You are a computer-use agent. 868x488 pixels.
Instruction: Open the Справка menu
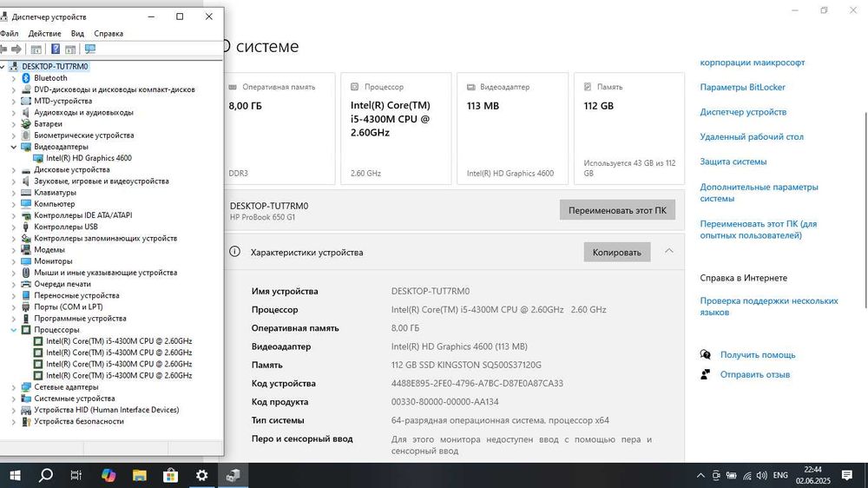(x=108, y=33)
